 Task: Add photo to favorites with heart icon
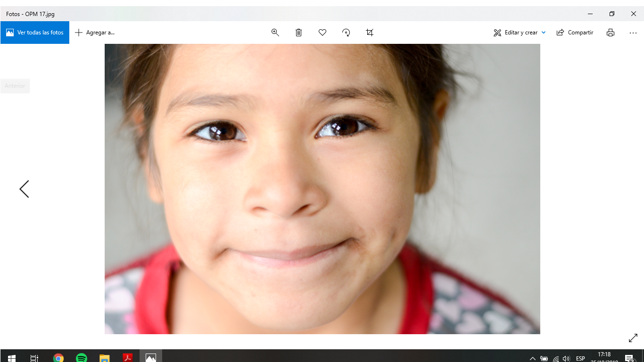322,33
